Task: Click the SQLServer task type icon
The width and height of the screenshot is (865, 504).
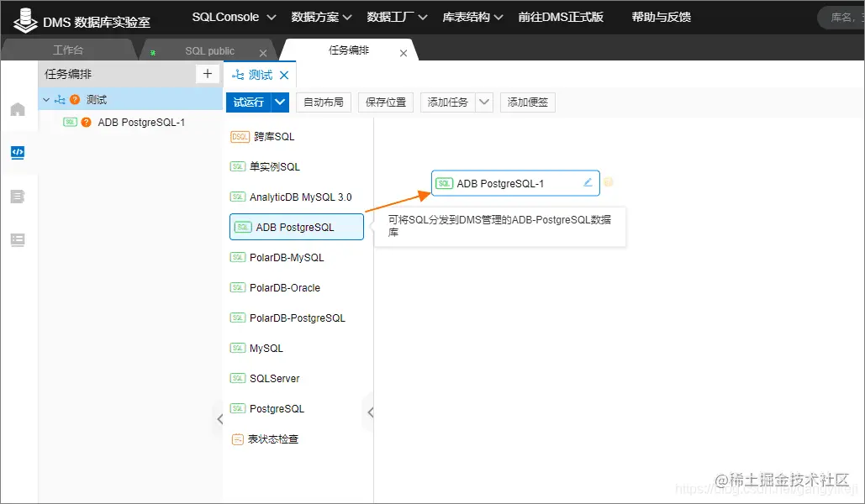Action: [238, 378]
